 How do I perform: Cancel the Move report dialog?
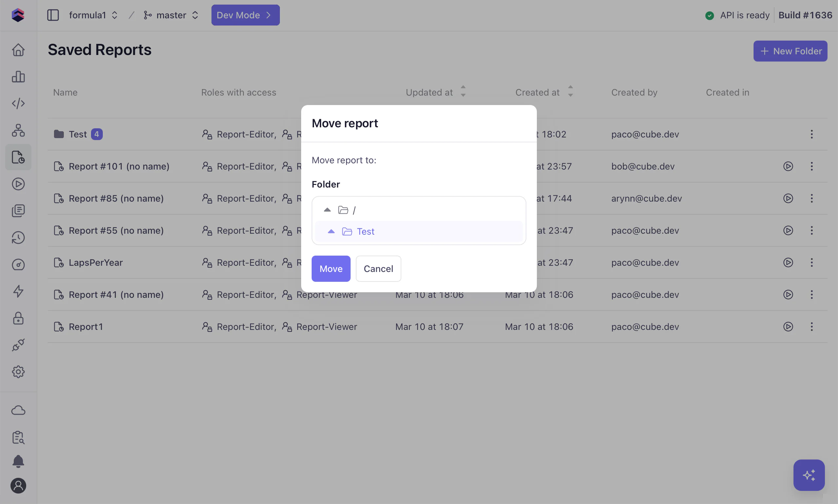click(x=378, y=269)
